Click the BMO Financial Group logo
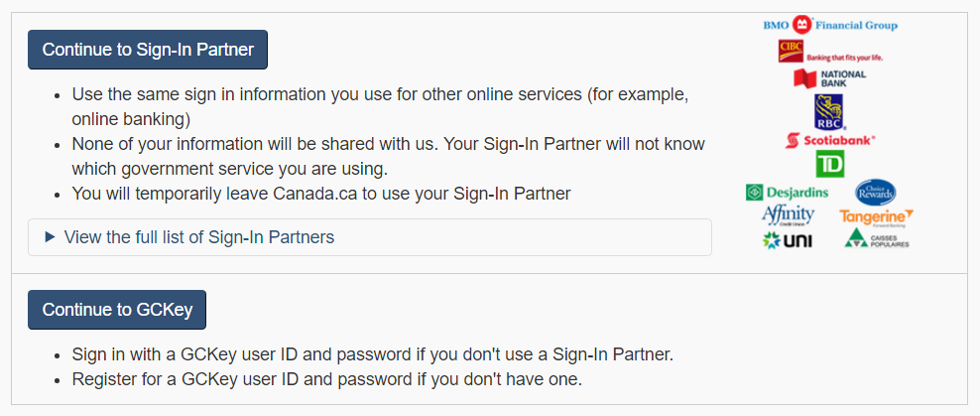 [830, 25]
